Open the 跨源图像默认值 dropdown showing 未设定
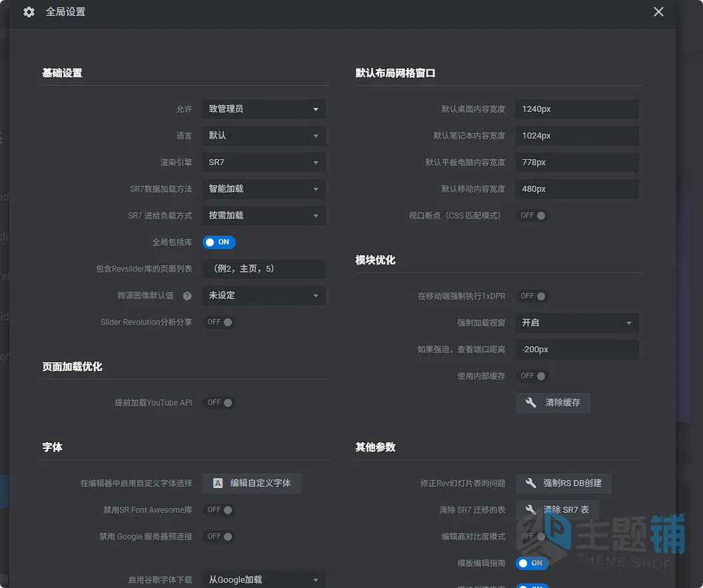The width and height of the screenshot is (703, 588). [x=264, y=296]
